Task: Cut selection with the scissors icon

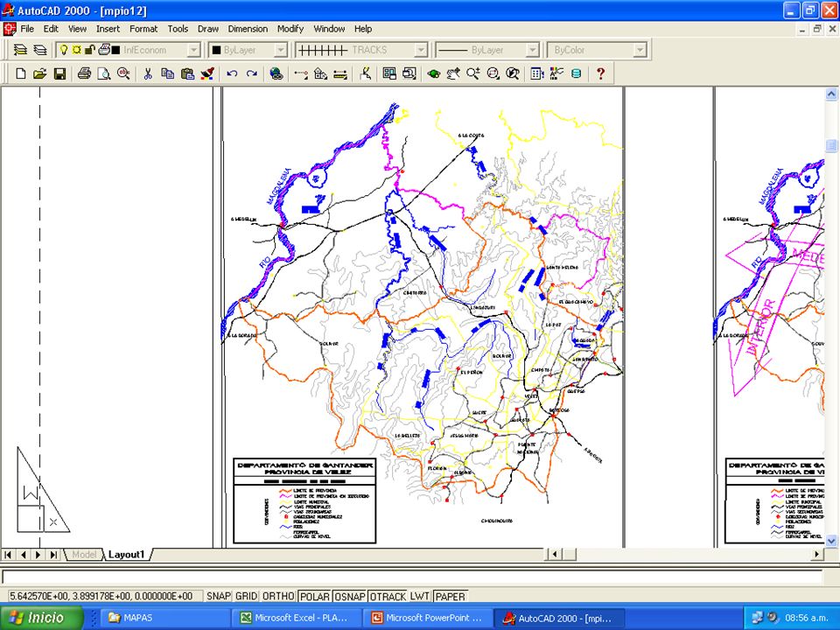Action: [x=148, y=73]
